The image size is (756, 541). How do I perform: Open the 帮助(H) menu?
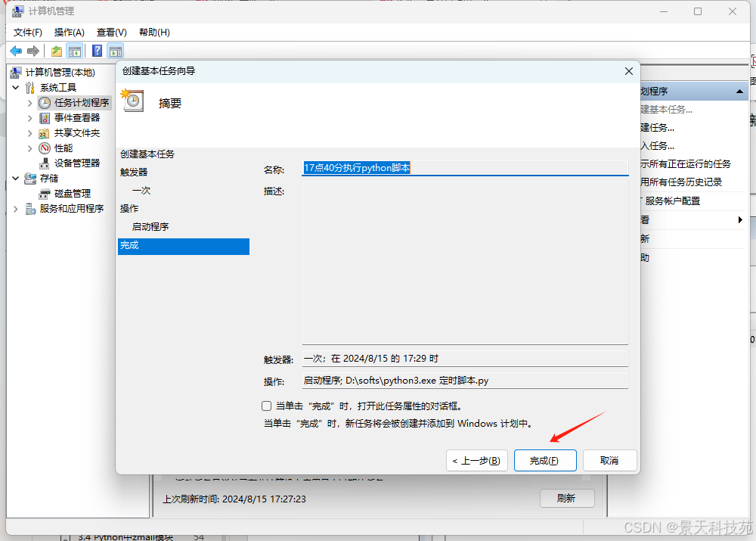click(154, 33)
